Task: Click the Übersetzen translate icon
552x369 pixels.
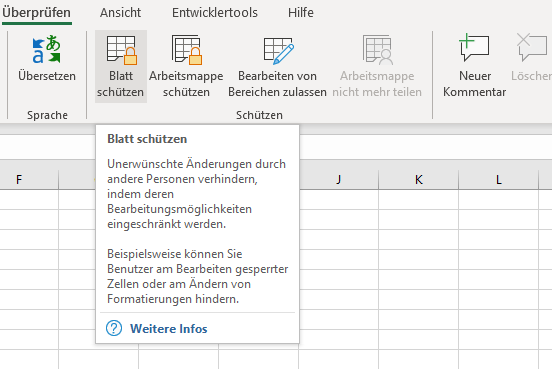Action: [46, 50]
